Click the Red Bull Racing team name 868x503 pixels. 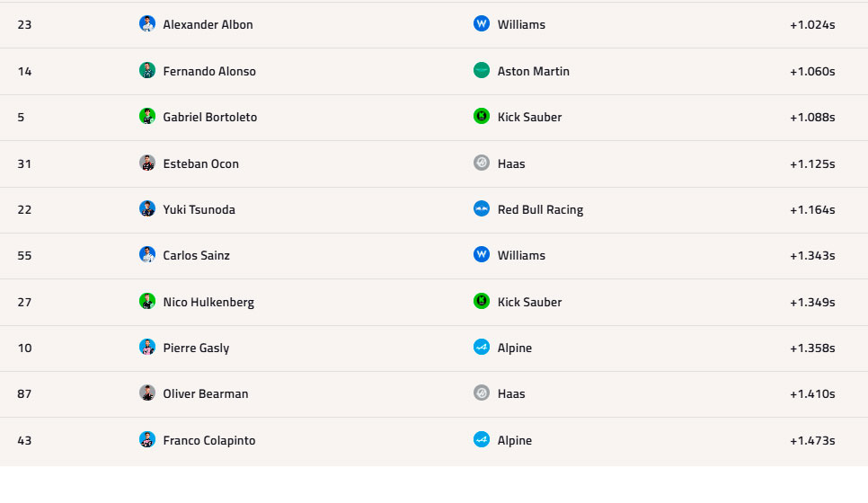pyautogui.click(x=540, y=209)
